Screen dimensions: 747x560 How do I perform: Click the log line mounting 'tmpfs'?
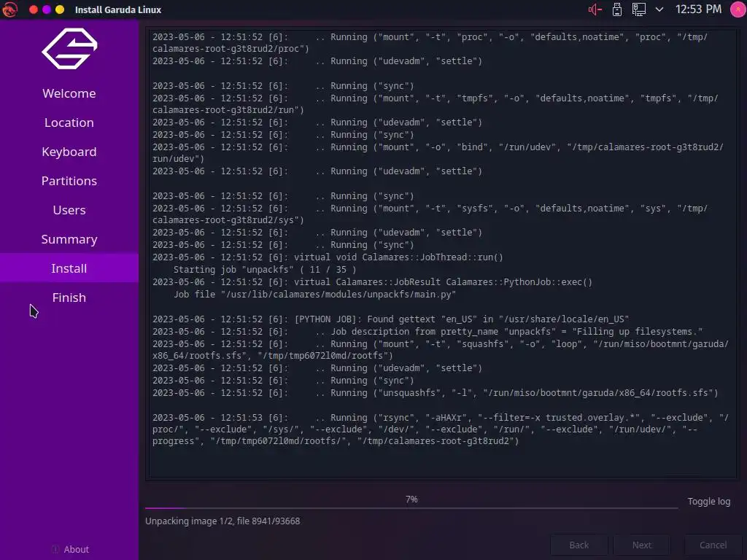435,104
